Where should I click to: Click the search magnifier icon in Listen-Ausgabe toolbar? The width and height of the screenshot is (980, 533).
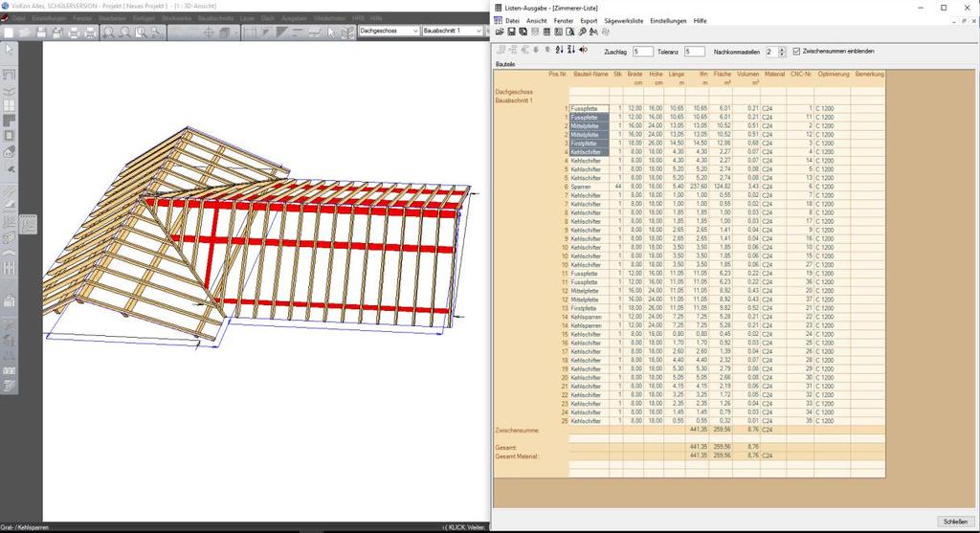click(582, 32)
